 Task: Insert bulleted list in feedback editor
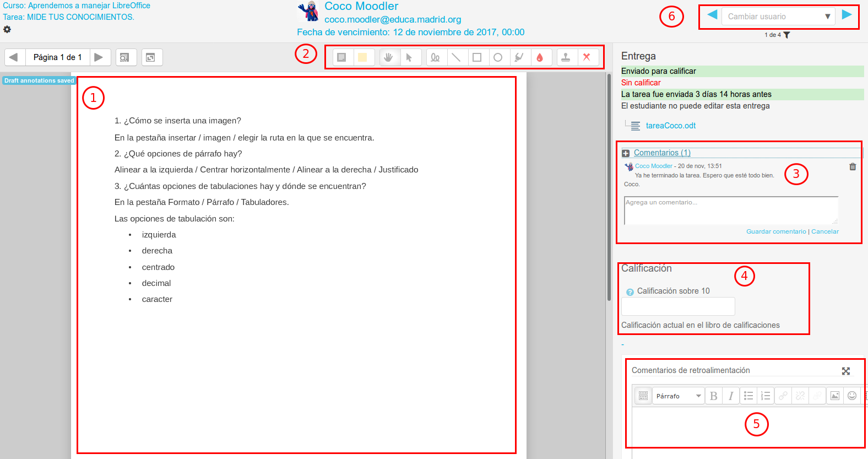(748, 396)
